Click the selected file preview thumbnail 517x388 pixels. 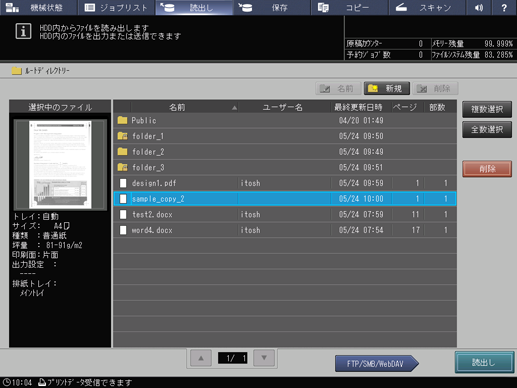(60, 165)
